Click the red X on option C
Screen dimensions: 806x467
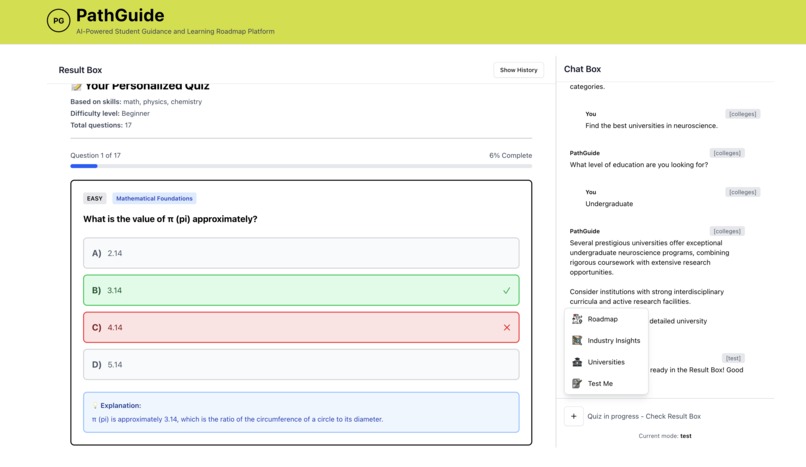pyautogui.click(x=507, y=327)
